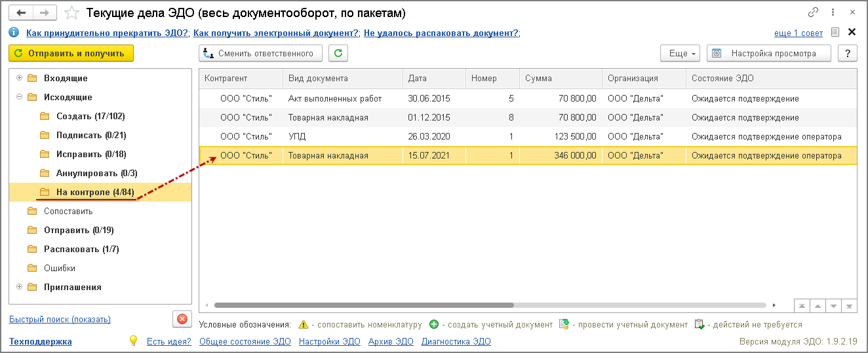Show the 'еще 1 совет' link

click(799, 33)
